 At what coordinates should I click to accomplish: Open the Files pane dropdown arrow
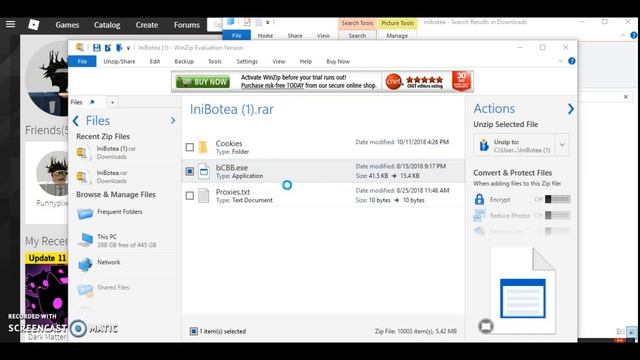pos(112,102)
